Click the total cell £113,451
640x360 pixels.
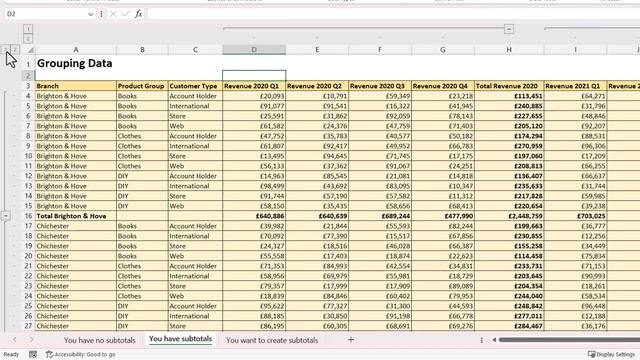509,96
